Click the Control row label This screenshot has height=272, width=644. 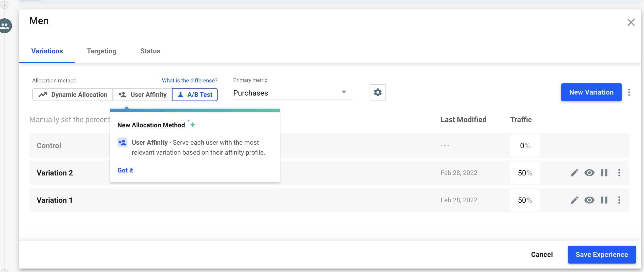tap(49, 146)
